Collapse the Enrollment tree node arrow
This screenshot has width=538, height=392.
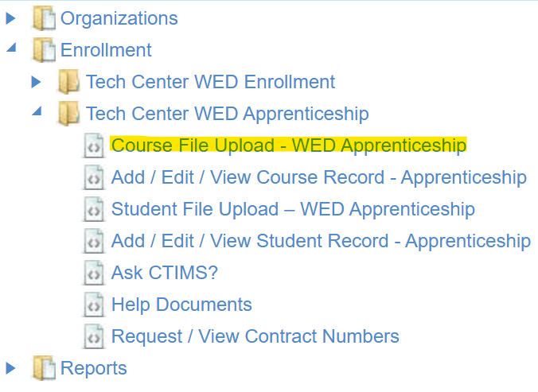pyautogui.click(x=11, y=48)
